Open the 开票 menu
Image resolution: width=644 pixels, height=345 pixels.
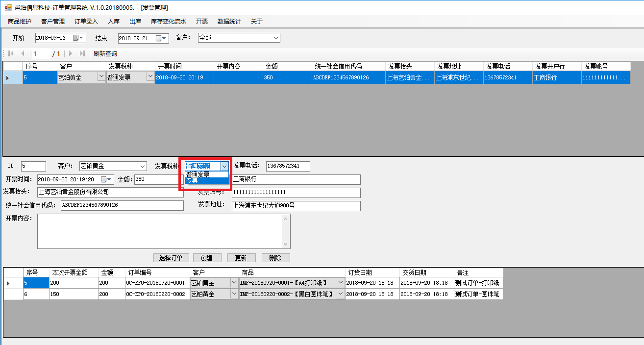click(202, 21)
